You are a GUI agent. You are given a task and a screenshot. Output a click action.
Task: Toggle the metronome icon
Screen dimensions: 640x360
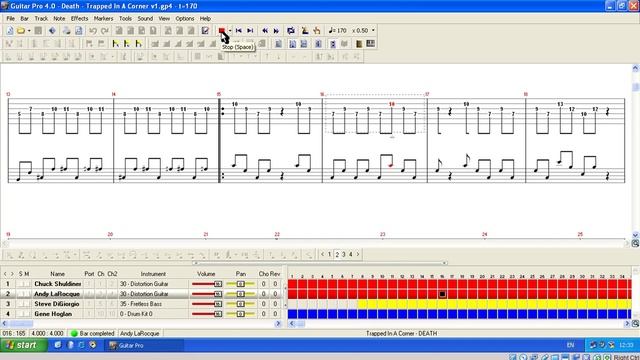[304, 31]
